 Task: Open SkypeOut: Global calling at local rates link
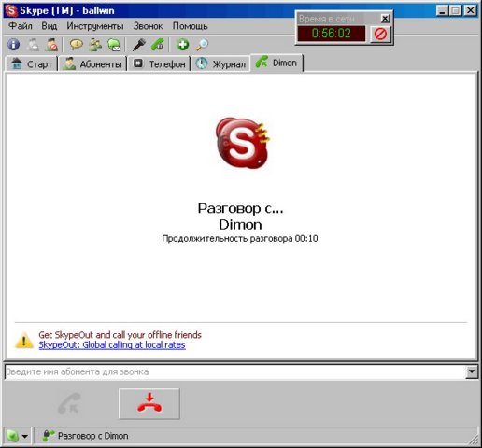[x=112, y=345]
